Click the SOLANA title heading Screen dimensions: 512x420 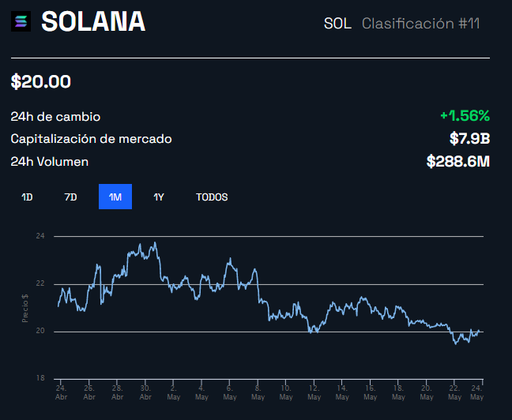(x=93, y=22)
